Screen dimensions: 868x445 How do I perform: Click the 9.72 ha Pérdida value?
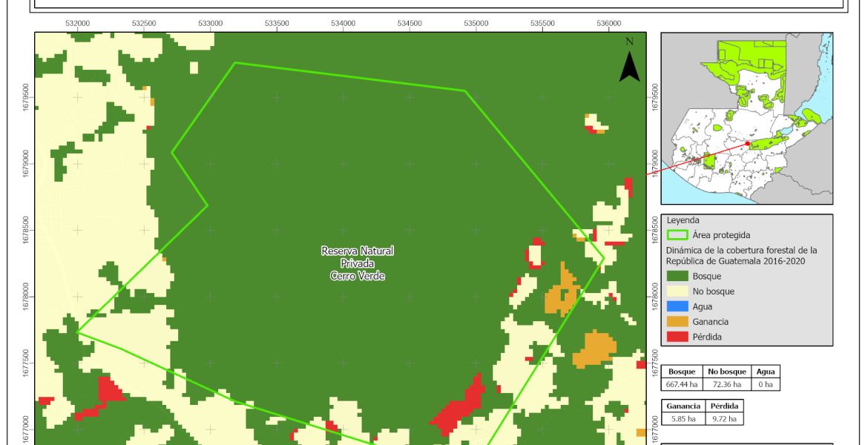pos(722,418)
